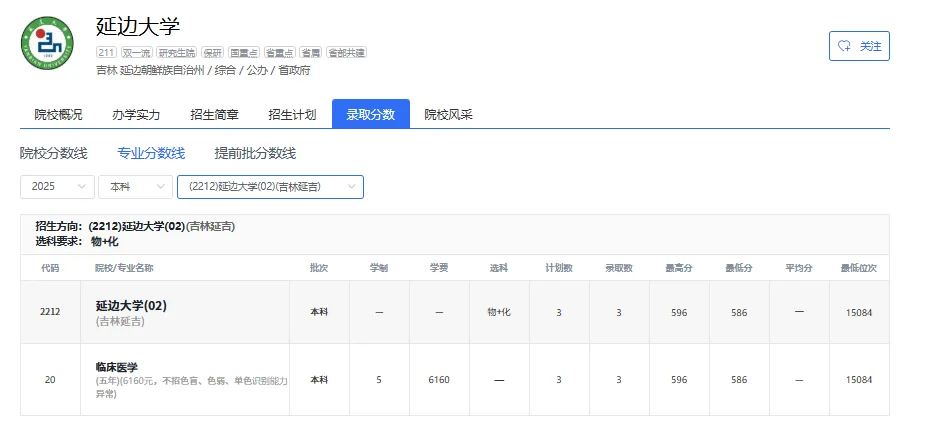Click the 研究生院 tag
929x429 pixels.
(x=177, y=53)
